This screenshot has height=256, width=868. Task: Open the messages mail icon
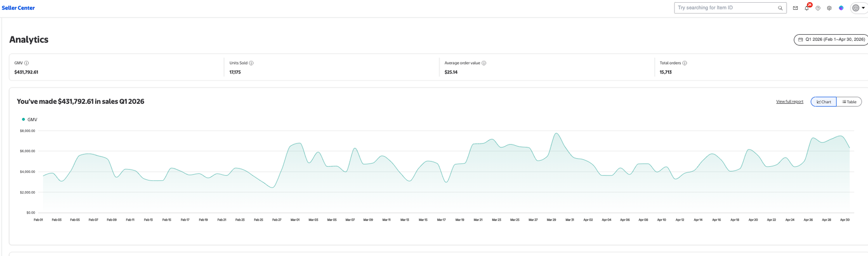[795, 8]
